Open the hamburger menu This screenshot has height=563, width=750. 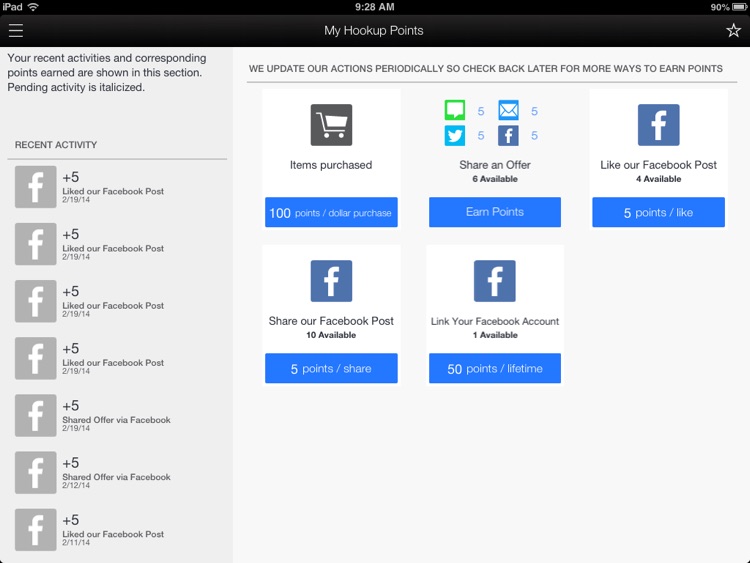[15, 31]
